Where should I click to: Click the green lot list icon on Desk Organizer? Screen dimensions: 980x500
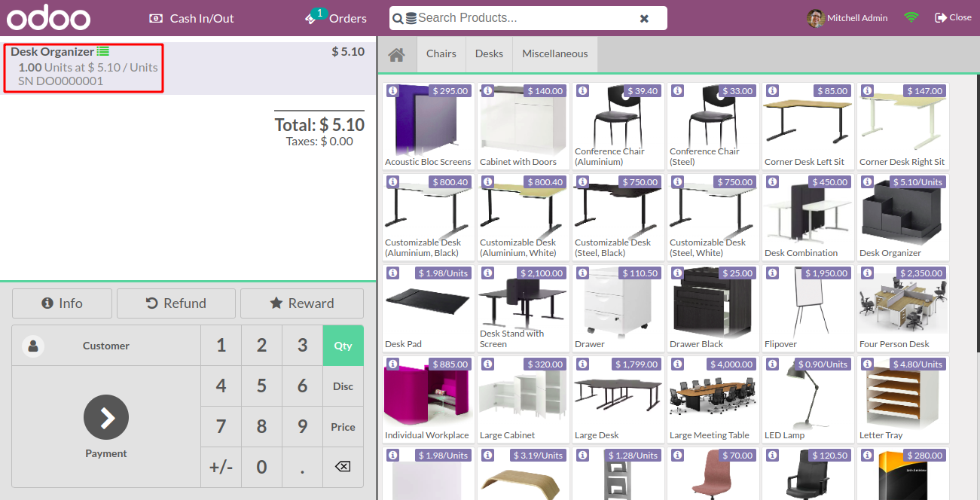(x=103, y=51)
